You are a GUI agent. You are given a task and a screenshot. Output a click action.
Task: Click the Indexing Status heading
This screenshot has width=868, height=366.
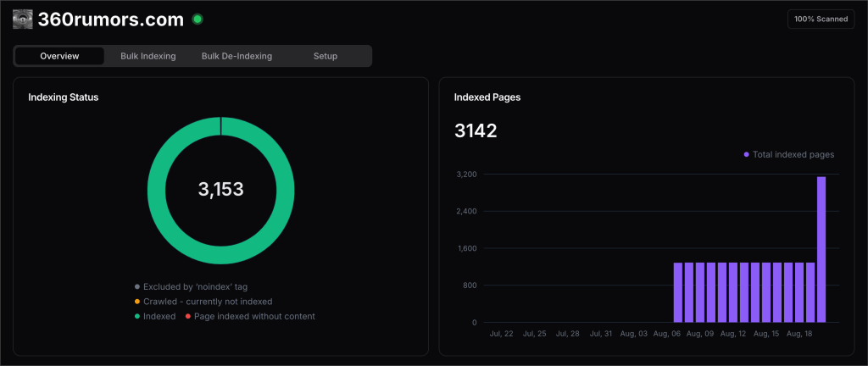(63, 97)
